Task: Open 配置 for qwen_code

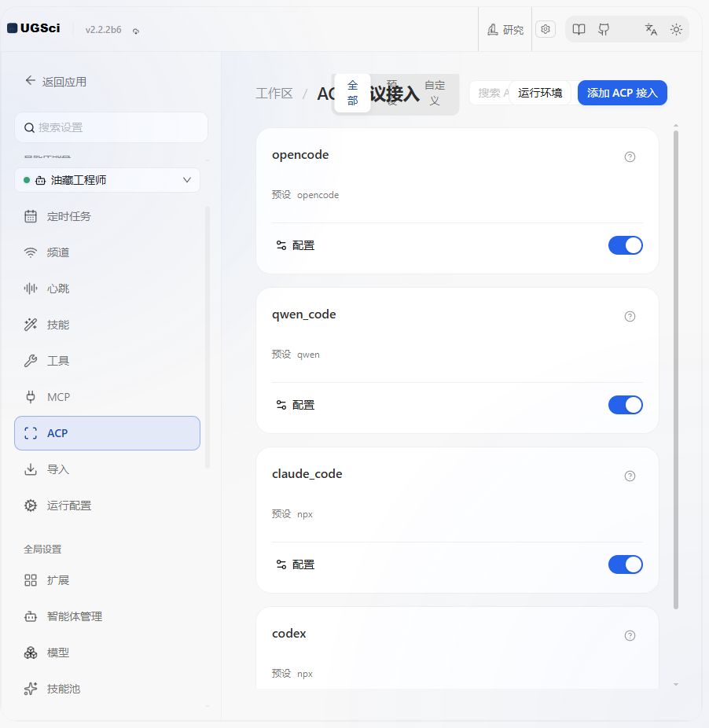Action: pyautogui.click(x=296, y=406)
